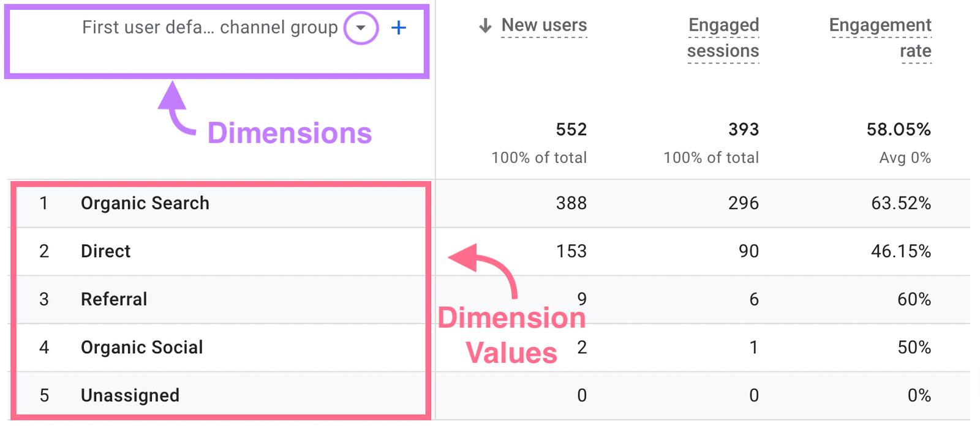
Task: Click Organic Search's 63.52% engagement rate cell
Action: click(900, 203)
